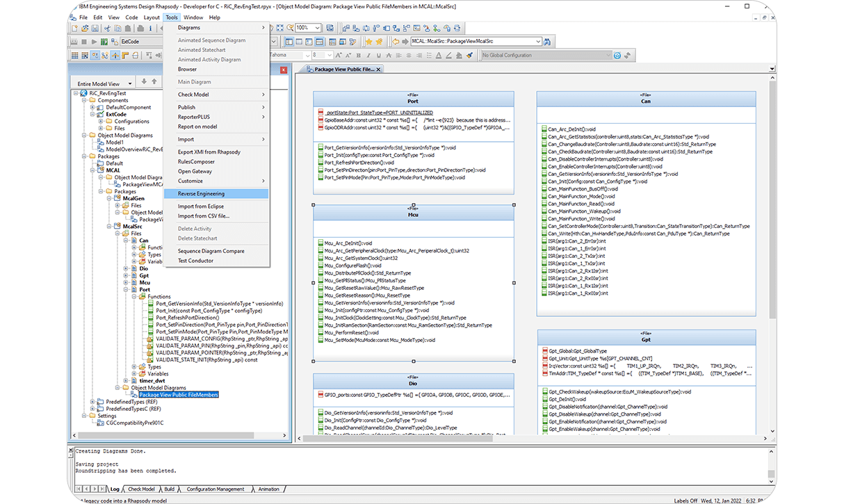This screenshot has width=844, height=504.
Task: Click the Format Painter brush icon
Action: pos(469,56)
